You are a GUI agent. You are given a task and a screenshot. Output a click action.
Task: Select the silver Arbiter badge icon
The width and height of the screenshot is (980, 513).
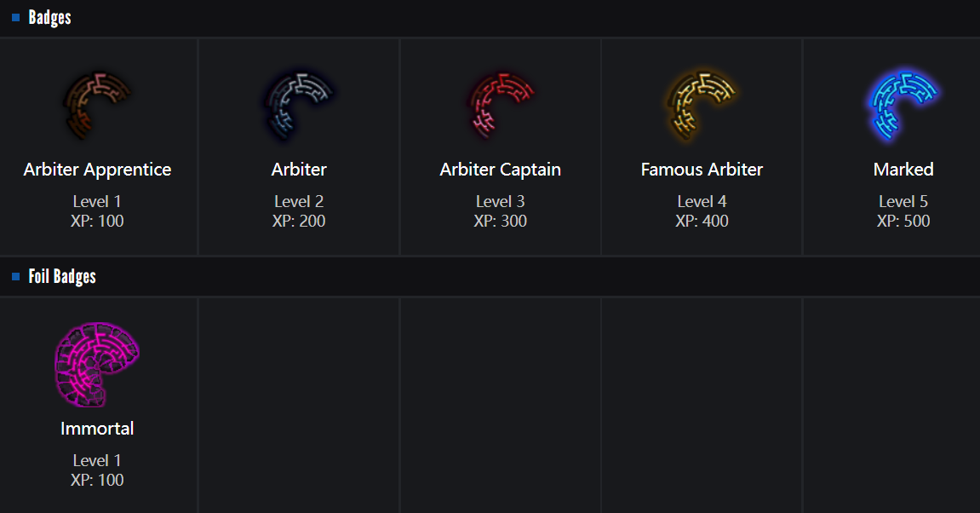(x=299, y=105)
